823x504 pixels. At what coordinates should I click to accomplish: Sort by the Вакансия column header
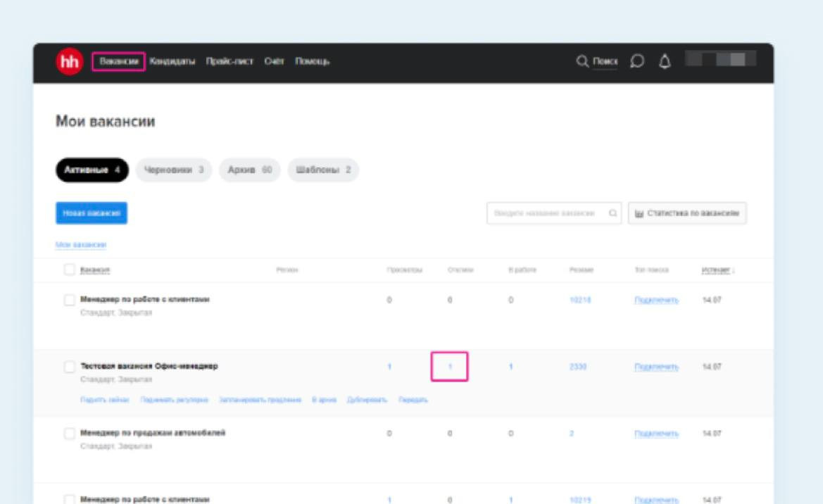point(95,270)
